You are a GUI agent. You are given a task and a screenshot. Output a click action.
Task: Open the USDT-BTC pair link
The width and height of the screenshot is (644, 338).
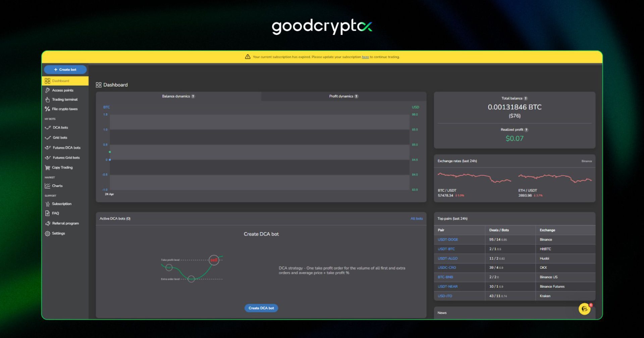446,249
